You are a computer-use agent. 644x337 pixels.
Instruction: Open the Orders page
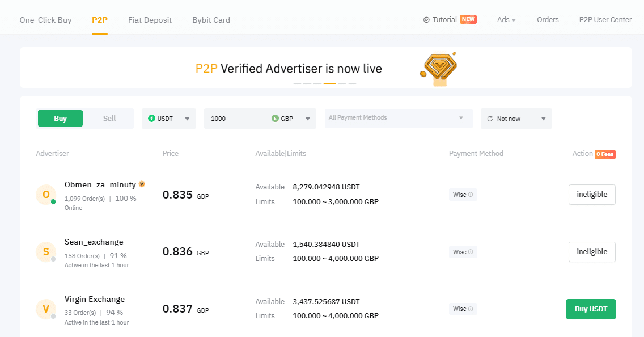548,19
